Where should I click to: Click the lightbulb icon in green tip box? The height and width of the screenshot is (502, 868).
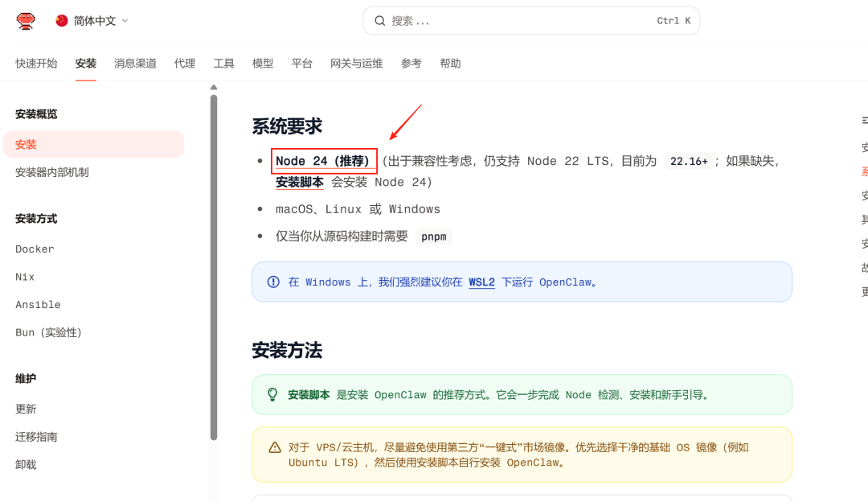pos(273,395)
